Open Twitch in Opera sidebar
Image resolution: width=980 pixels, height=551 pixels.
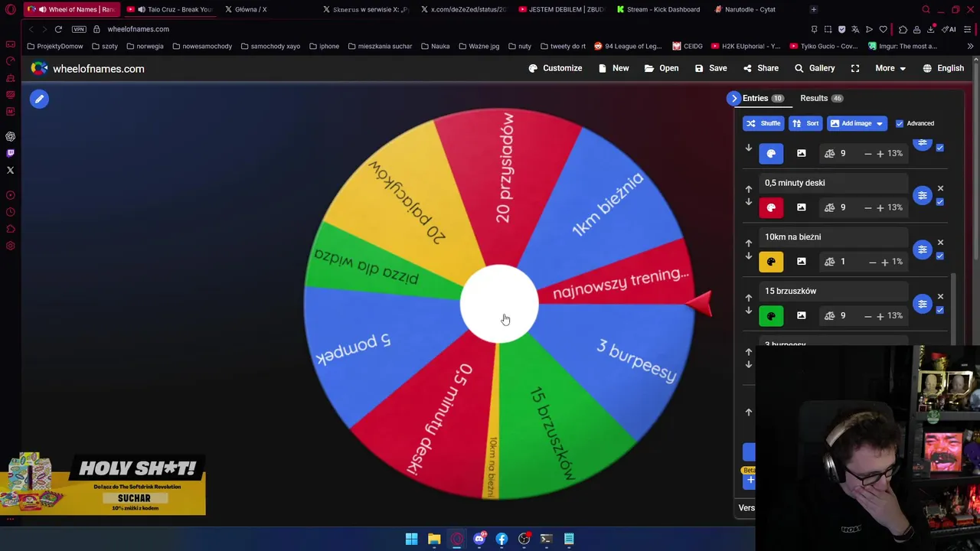pos(11,153)
